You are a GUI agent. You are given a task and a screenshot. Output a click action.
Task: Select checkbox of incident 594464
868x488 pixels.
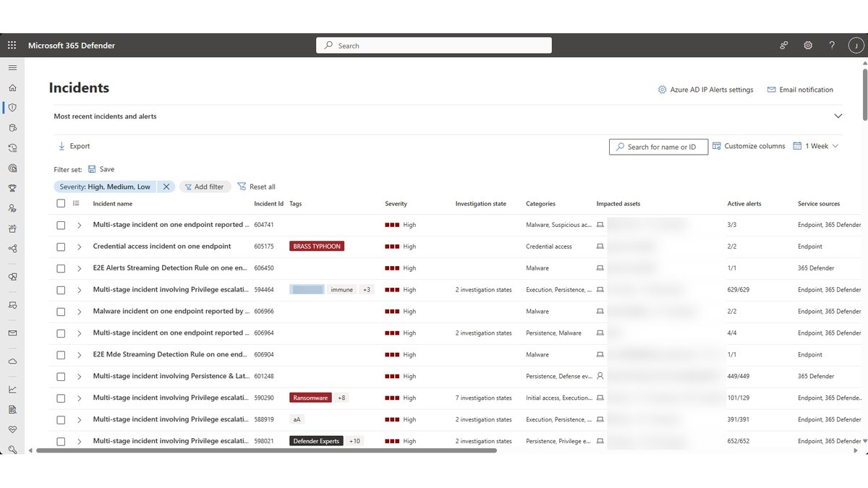[61, 291]
